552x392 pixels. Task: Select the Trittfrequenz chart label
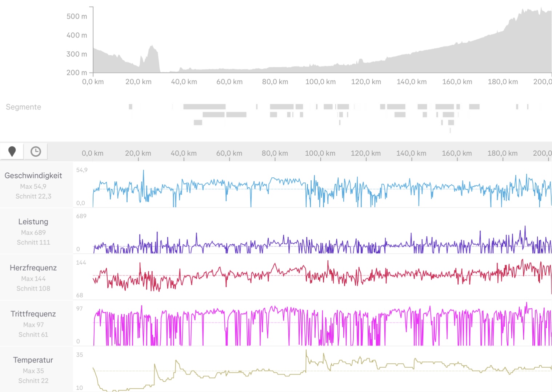pyautogui.click(x=33, y=314)
